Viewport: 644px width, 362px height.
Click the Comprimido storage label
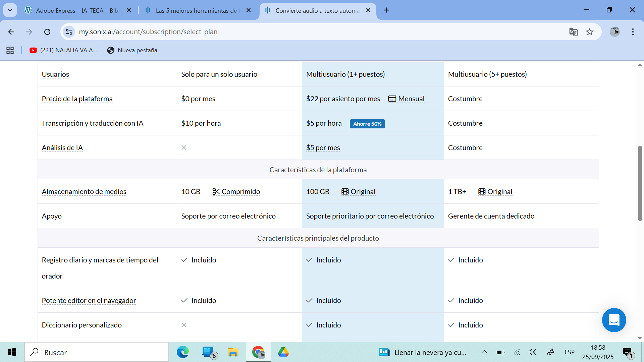[236, 192]
